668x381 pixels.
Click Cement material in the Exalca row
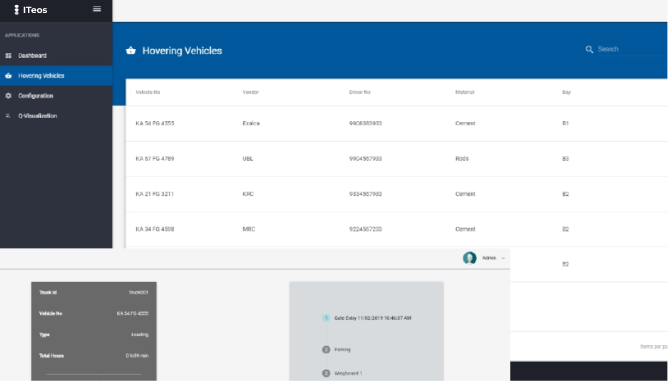tap(465, 123)
